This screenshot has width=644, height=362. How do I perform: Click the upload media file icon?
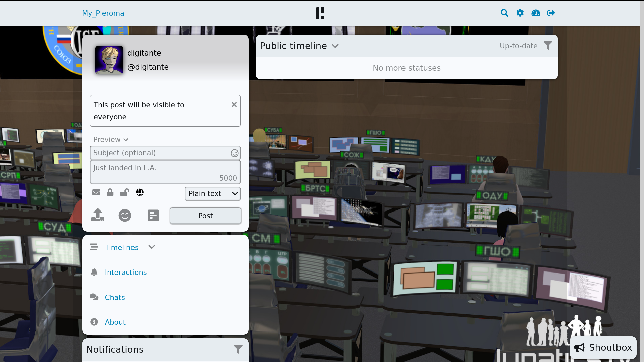[98, 215]
